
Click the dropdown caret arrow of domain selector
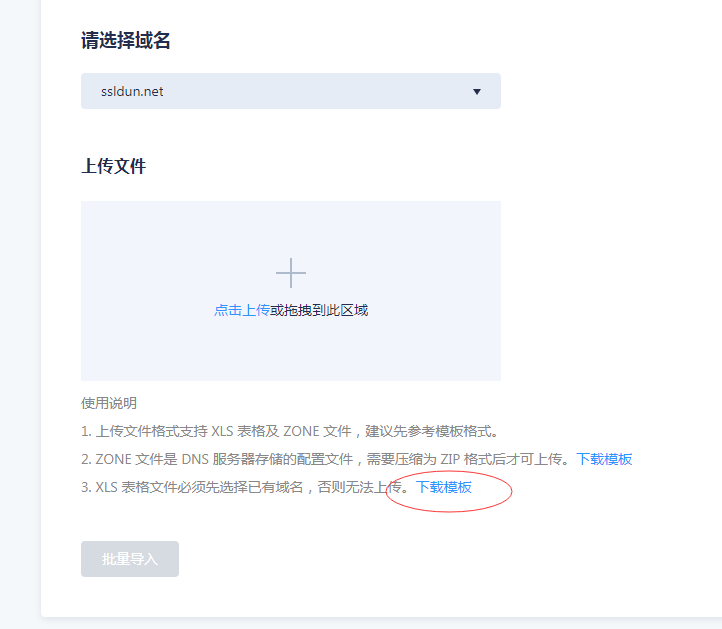click(476, 92)
